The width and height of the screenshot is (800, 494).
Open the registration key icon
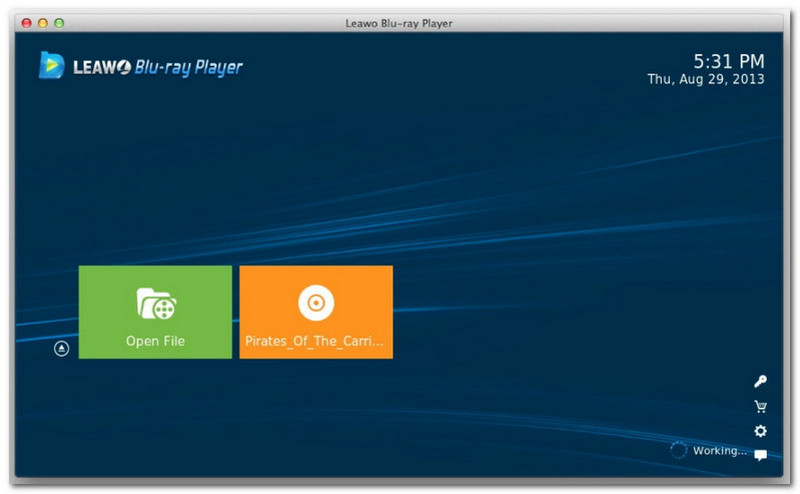coord(760,382)
